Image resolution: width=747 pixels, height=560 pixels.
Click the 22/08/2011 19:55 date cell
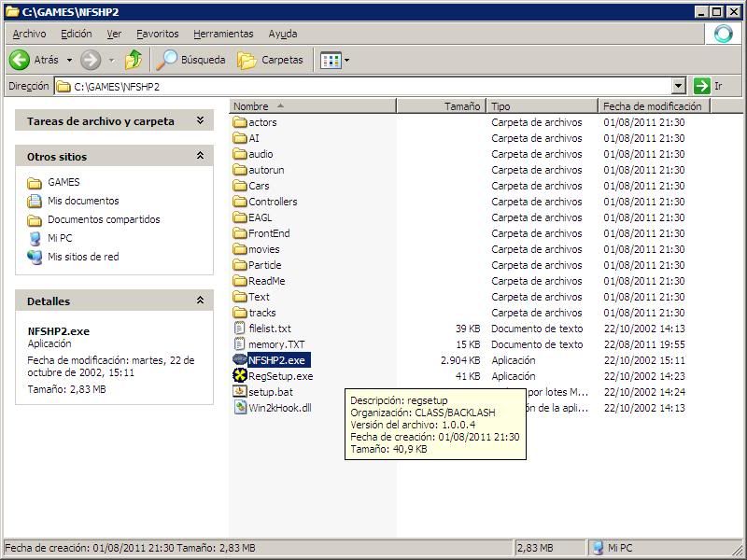tap(644, 344)
